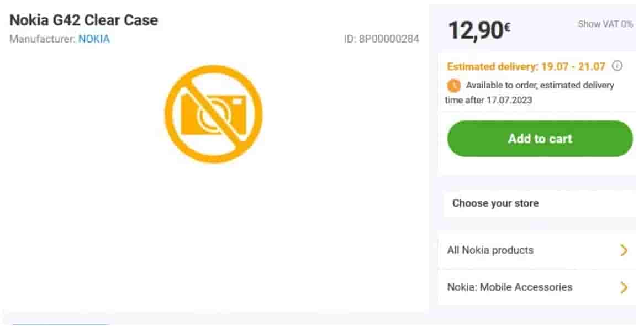The width and height of the screenshot is (644, 326).
Task: Click the 17.07.2023 delivery date text
Action: click(509, 100)
